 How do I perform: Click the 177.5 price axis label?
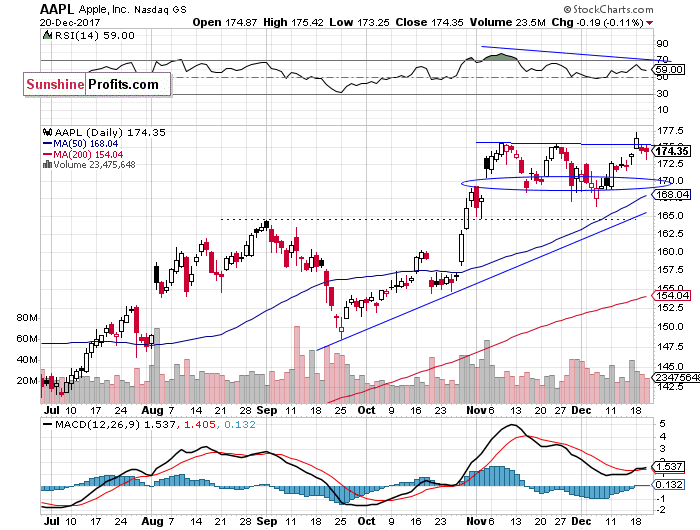(x=671, y=131)
